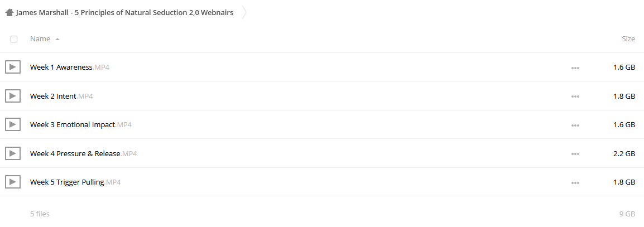Sort files by the Size column

pyautogui.click(x=628, y=38)
